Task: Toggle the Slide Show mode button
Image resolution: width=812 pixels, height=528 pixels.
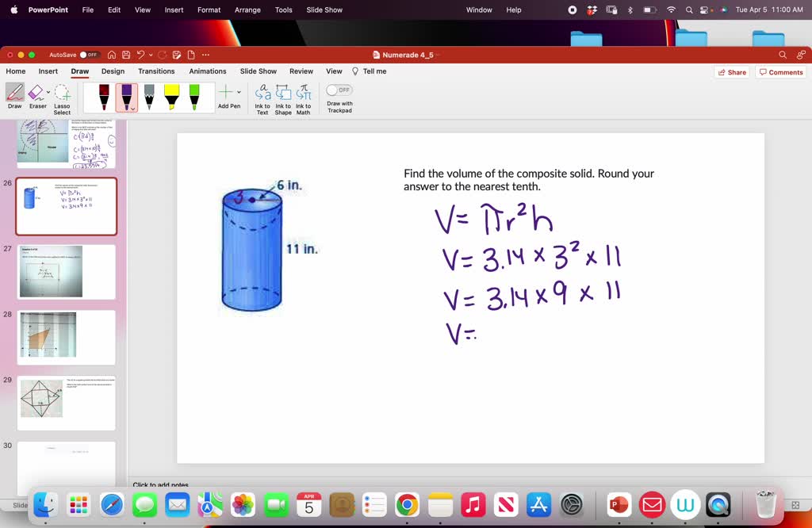Action: click(x=258, y=71)
